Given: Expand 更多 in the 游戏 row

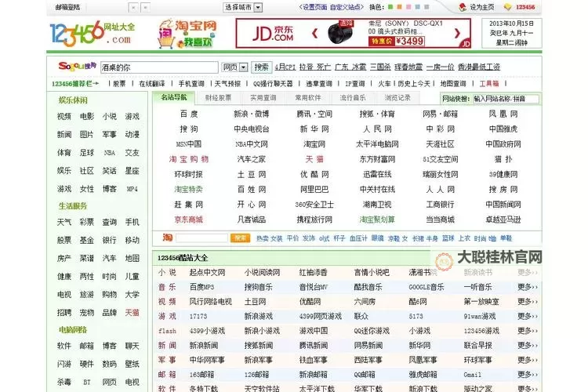Looking at the screenshot, I should (x=528, y=316).
